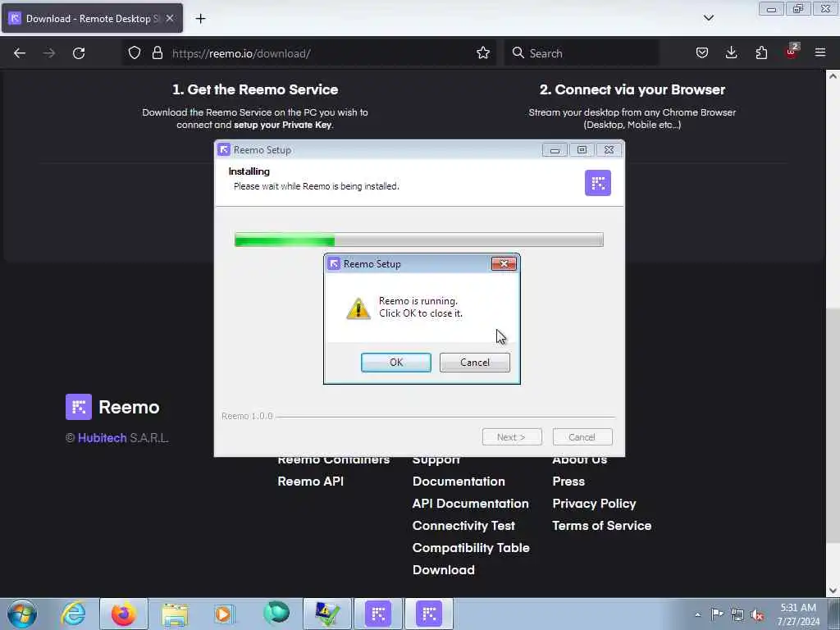
Task: Open Documentation footer link
Action: 459,481
